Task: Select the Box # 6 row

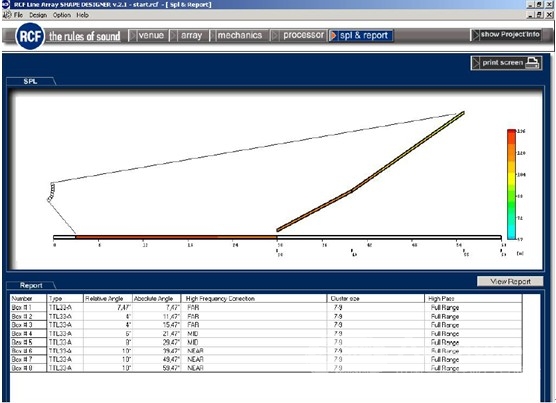Action: [266, 351]
